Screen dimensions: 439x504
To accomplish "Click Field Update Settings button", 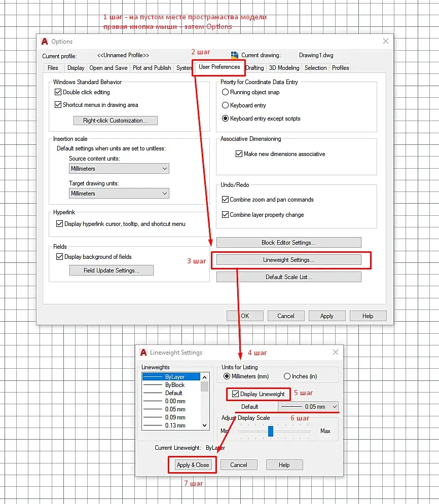I will click(112, 270).
